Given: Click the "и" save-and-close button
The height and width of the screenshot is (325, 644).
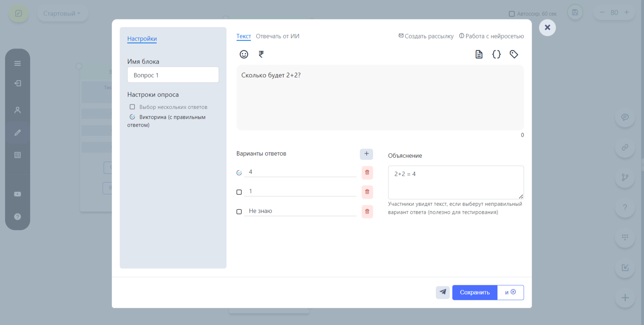Looking at the screenshot, I should [510, 292].
